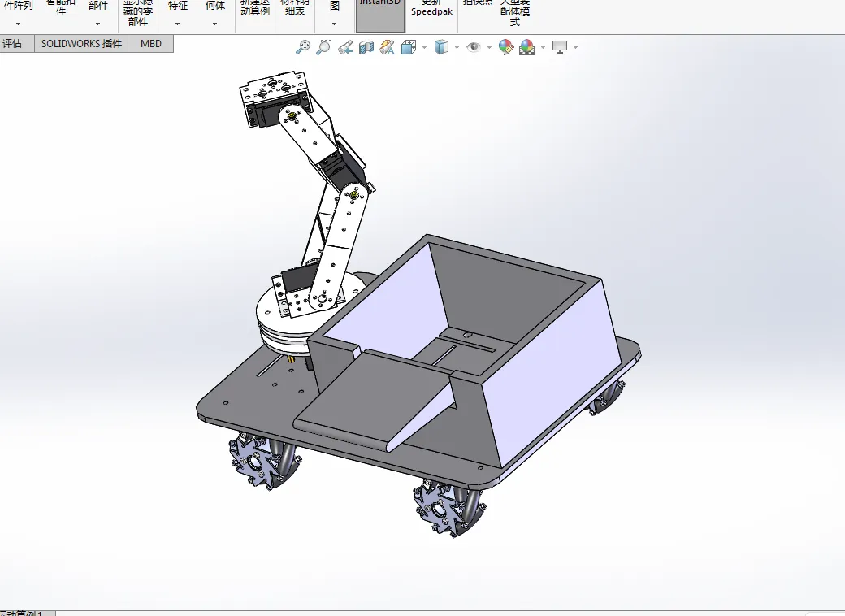Toggle the Hide/Show Items eye icon
Image resolution: width=845 pixels, height=616 pixels.
(474, 47)
